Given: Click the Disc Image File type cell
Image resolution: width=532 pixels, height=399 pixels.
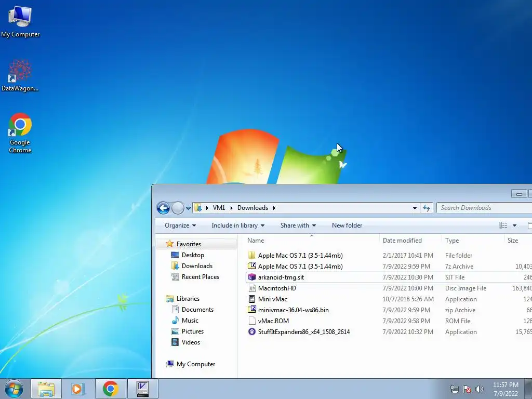Looking at the screenshot, I should [x=465, y=288].
